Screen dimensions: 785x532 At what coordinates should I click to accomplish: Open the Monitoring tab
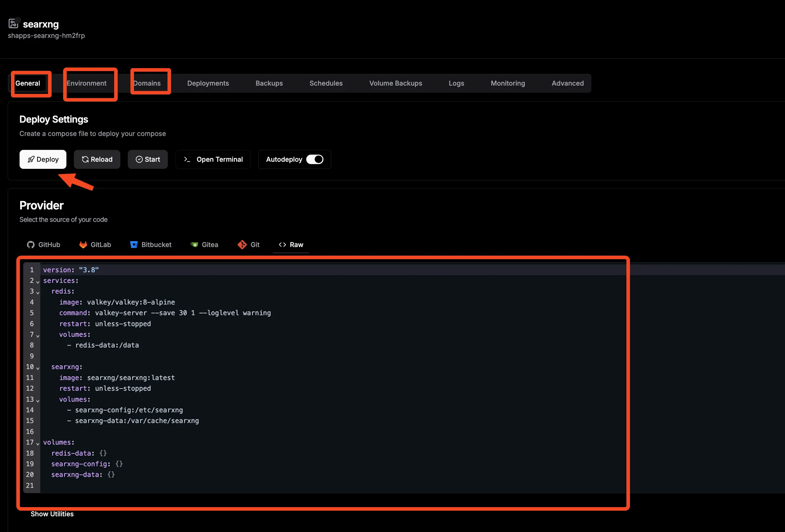pos(508,83)
